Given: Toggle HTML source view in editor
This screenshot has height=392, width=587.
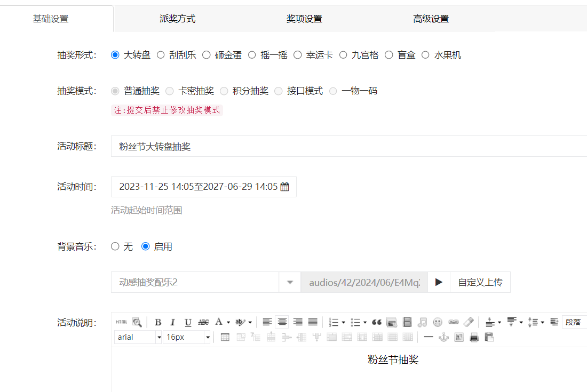Looking at the screenshot, I should click(121, 322).
